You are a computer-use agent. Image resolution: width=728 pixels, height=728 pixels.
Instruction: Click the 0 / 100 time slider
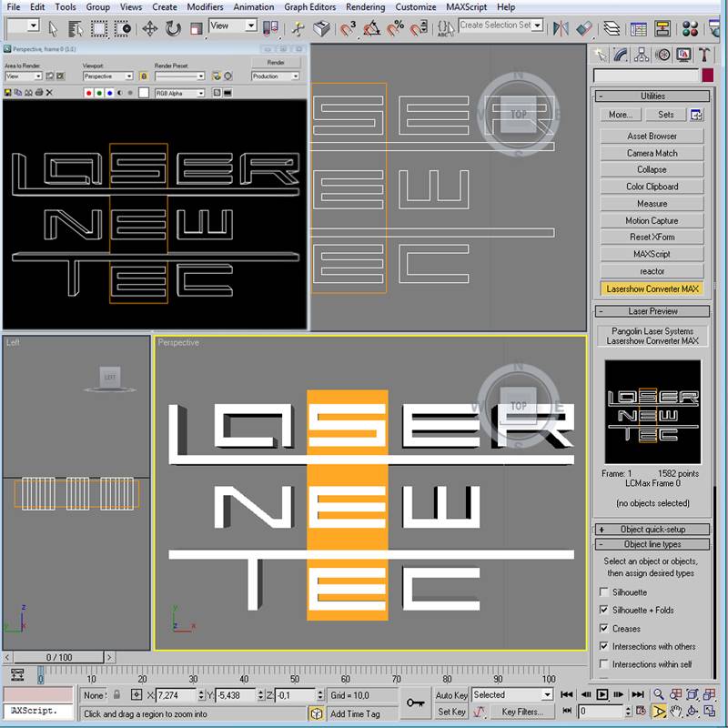[x=59, y=657]
